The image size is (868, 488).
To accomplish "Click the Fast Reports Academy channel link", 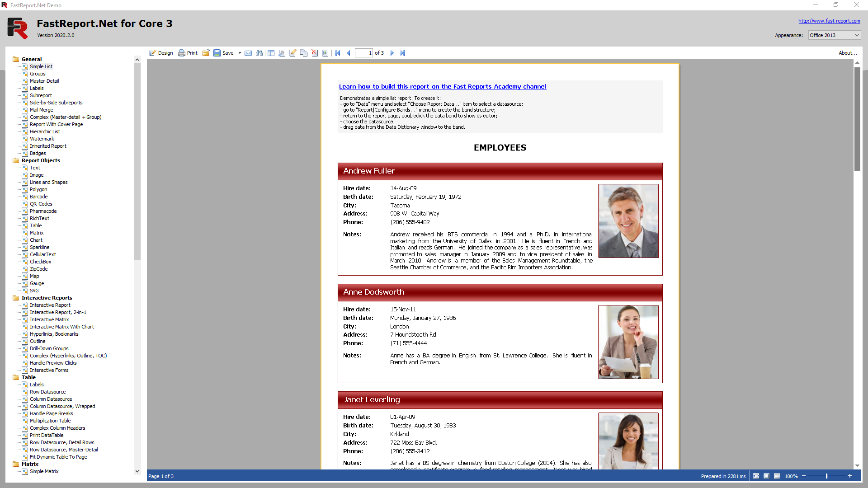I will click(x=442, y=86).
